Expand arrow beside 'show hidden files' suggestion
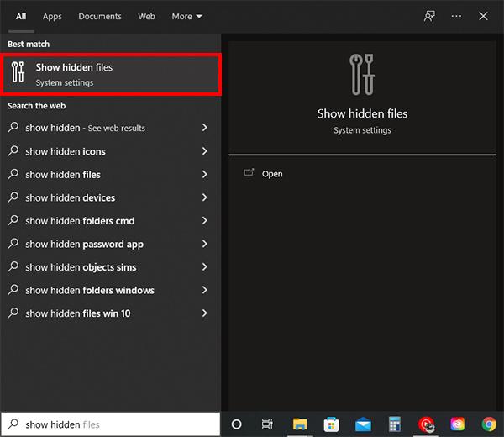The width and height of the screenshot is (504, 437). (205, 174)
